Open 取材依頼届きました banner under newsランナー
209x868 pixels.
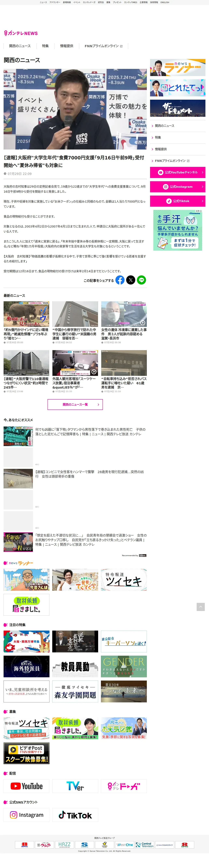pyautogui.click(x=26, y=605)
